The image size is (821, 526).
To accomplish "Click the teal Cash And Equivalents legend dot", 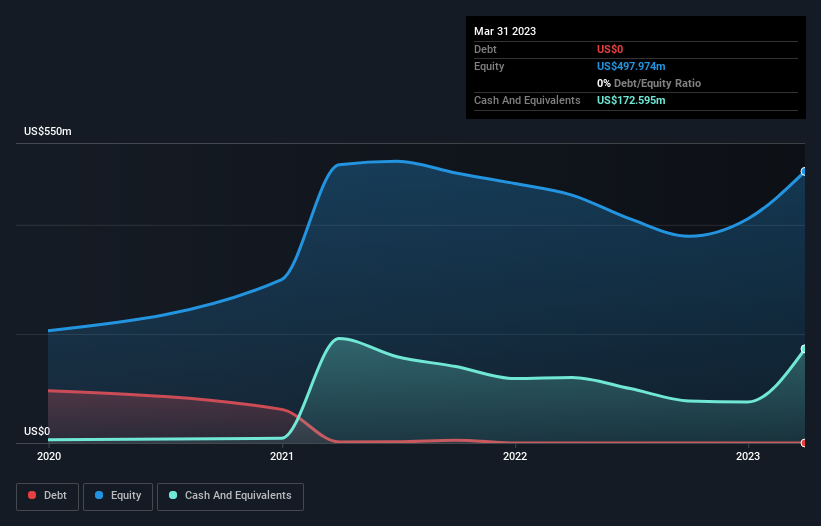I will coord(173,495).
